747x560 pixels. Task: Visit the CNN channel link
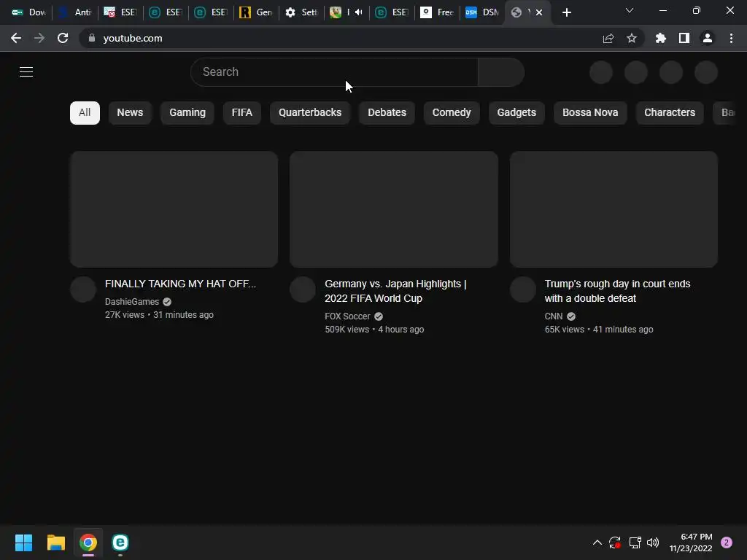[x=554, y=316]
